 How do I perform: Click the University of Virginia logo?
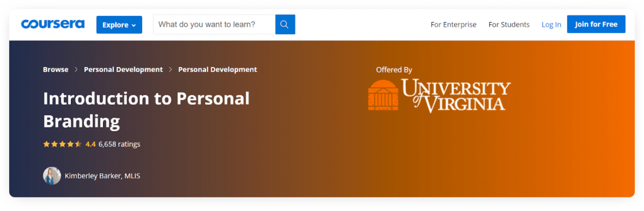(x=439, y=95)
